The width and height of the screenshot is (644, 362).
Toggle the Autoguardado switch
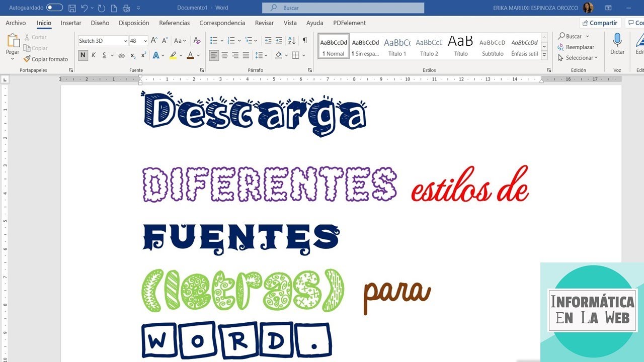[54, 8]
